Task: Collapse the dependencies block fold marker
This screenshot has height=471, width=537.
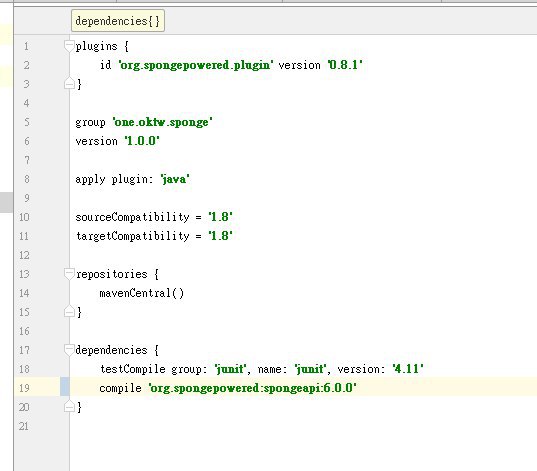Action: pos(69,350)
